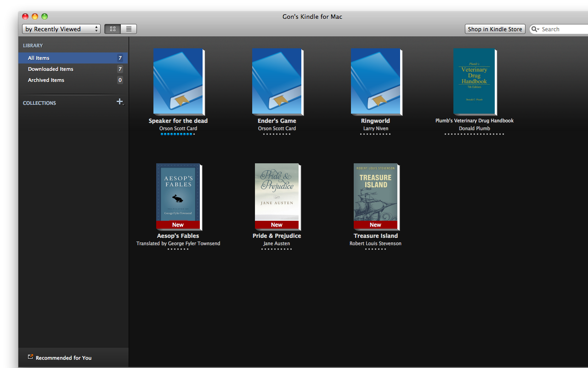Open Recommended for You
Image resolution: width=588 pixels, height=368 pixels.
click(63, 358)
